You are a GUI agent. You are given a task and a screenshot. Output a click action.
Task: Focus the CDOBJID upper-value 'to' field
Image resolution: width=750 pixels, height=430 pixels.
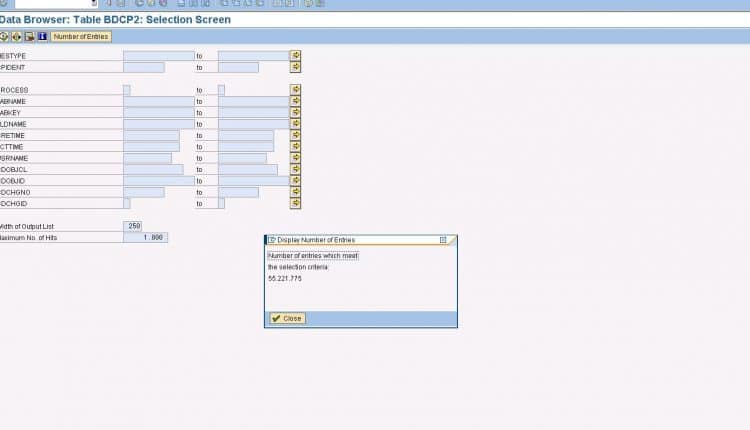(254, 181)
